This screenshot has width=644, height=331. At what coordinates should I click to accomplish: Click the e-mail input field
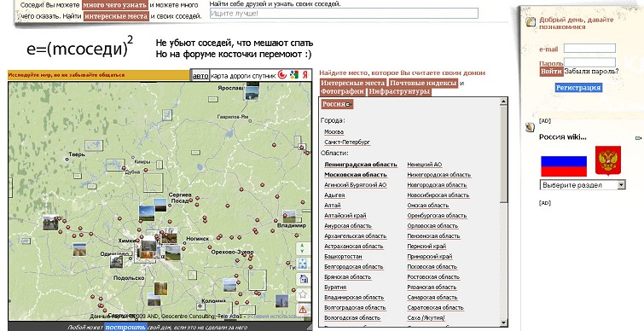point(589,48)
